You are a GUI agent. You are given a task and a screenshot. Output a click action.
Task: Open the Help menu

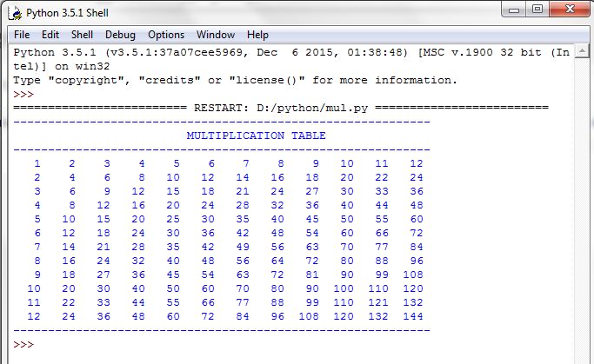(x=257, y=35)
